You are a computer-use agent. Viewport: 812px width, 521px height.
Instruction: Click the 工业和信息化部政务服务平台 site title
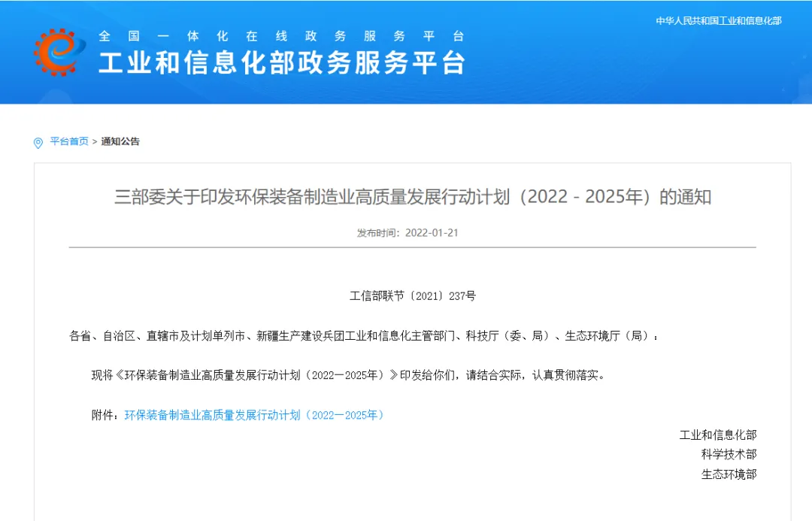[282, 63]
